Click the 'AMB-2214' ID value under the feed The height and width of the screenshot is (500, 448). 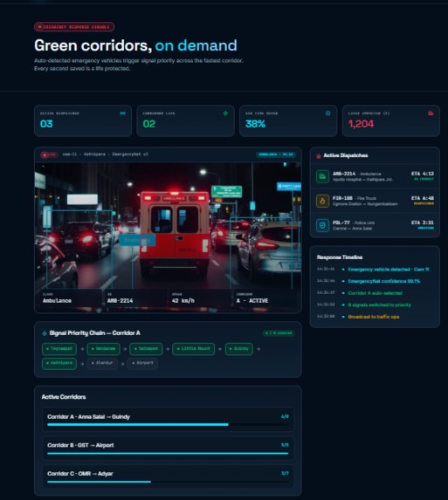120,301
